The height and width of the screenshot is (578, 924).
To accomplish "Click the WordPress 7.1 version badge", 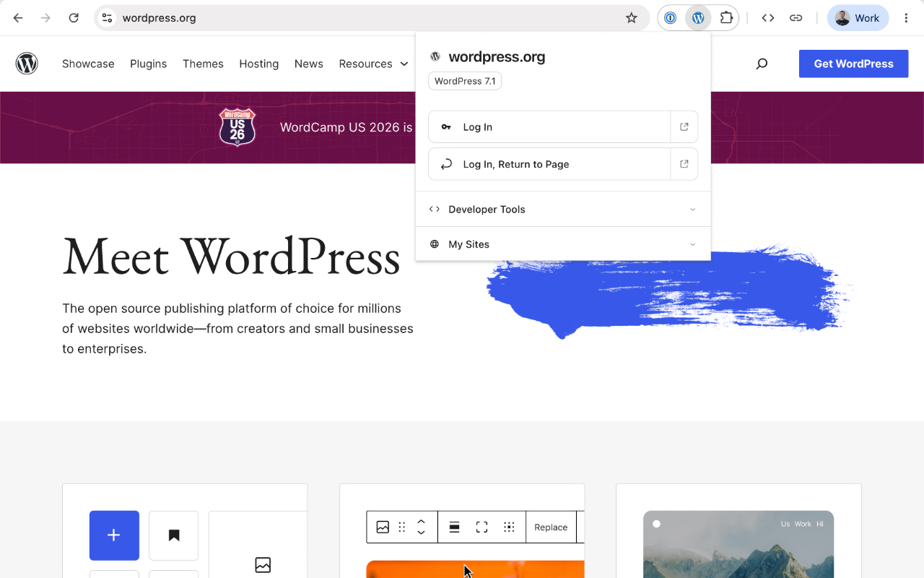I will [x=465, y=81].
